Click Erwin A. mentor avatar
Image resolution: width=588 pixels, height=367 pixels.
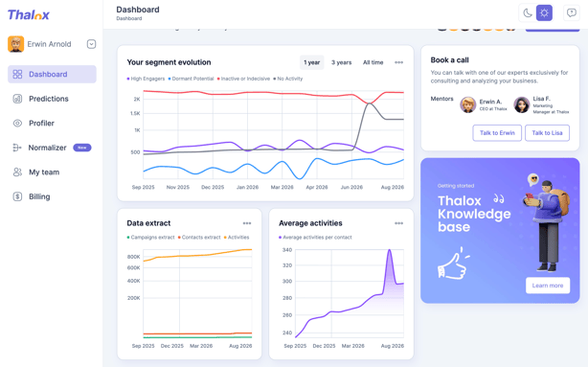(x=468, y=104)
